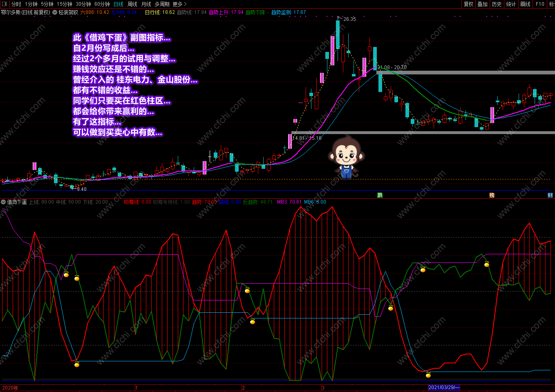Switch to the 分时 intraday view

click(x=16, y=4)
